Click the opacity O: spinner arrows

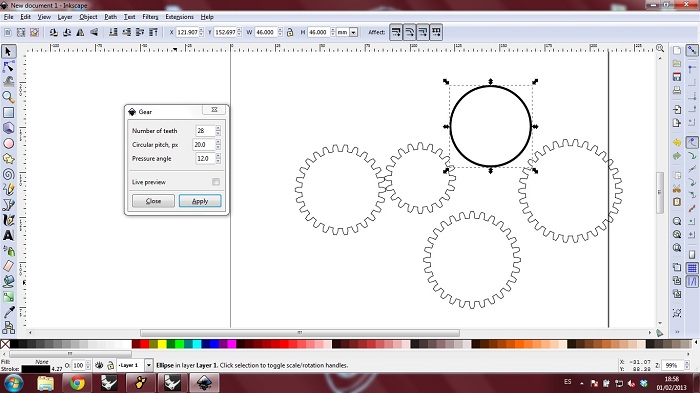[88, 365]
